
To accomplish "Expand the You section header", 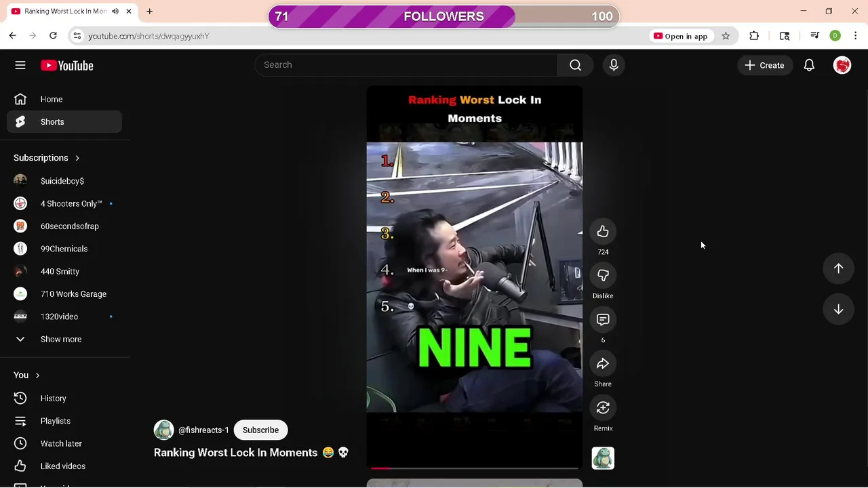I will coord(27,375).
